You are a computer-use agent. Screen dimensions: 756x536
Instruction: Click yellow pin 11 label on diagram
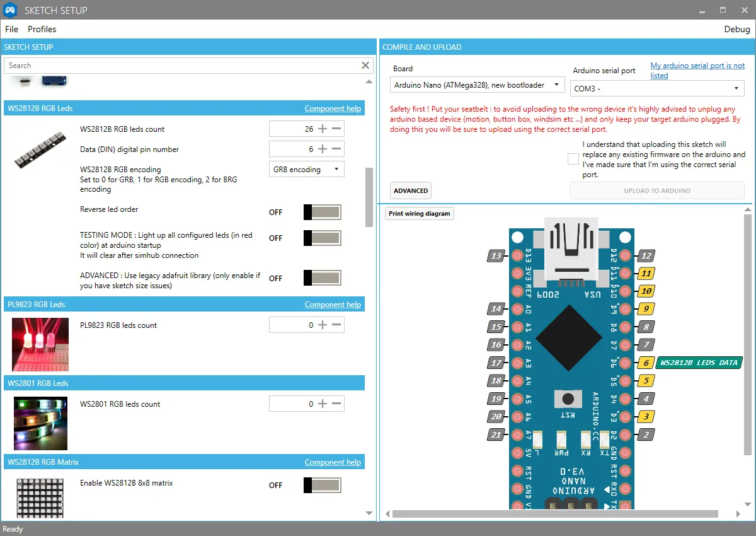[646, 273]
